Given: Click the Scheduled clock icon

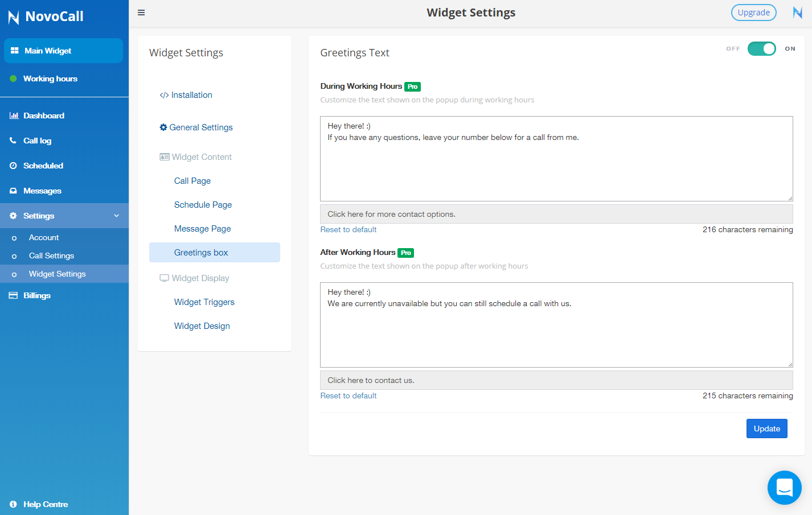Looking at the screenshot, I should [13, 166].
